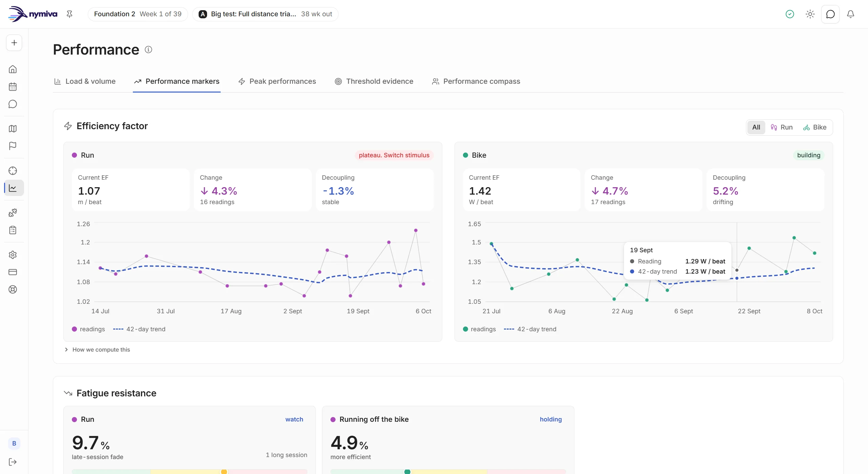Click the green check status icon in header
Image resolution: width=868 pixels, height=474 pixels.
[x=790, y=14]
